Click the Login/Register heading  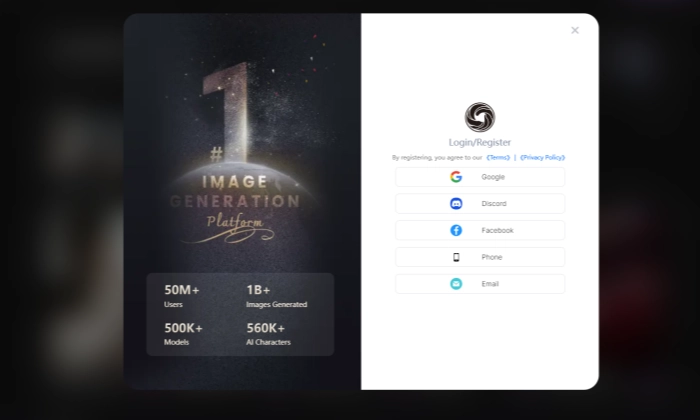(x=480, y=143)
